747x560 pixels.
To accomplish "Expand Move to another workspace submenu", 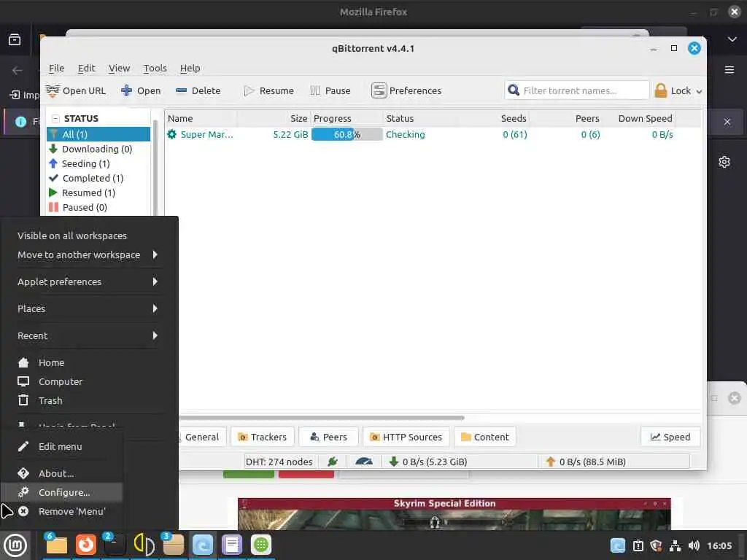I will pos(88,254).
